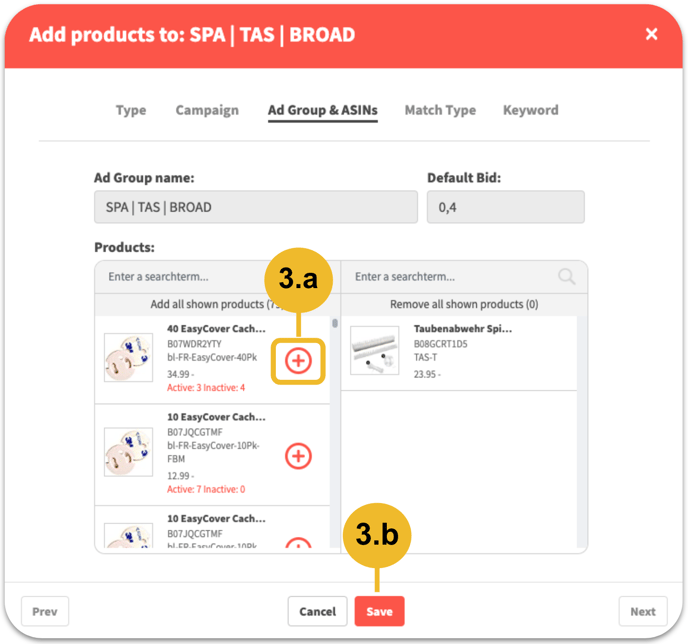The width and height of the screenshot is (688, 644).
Task: Click price 12.99
Action: (x=180, y=476)
